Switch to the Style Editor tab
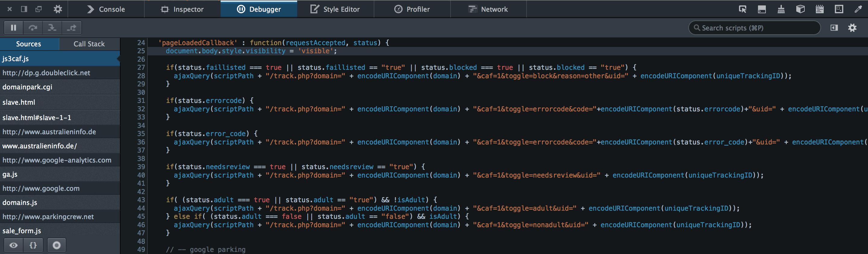Viewport: 868px width, 254px height. coord(335,9)
